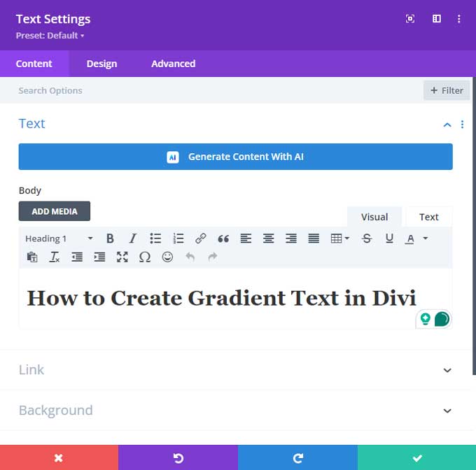Screen dimensions: 476x470
Task: Click the blue redo button
Action: (x=297, y=457)
